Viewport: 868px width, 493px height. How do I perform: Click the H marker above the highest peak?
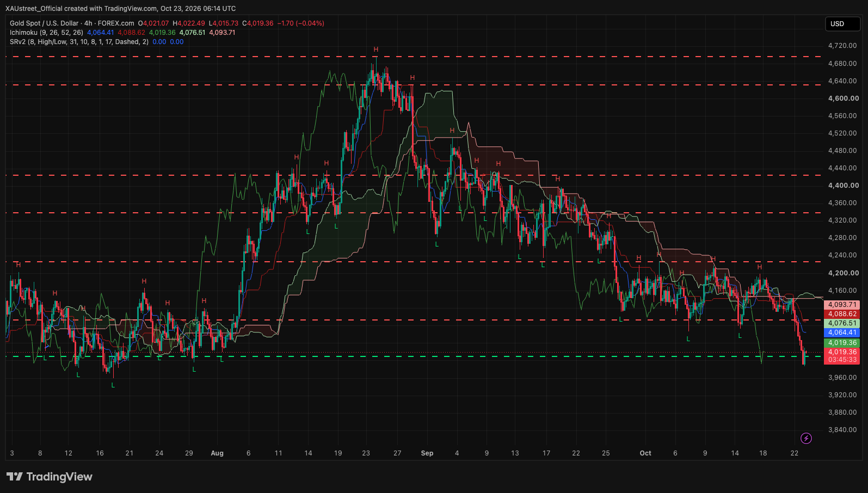tap(376, 50)
